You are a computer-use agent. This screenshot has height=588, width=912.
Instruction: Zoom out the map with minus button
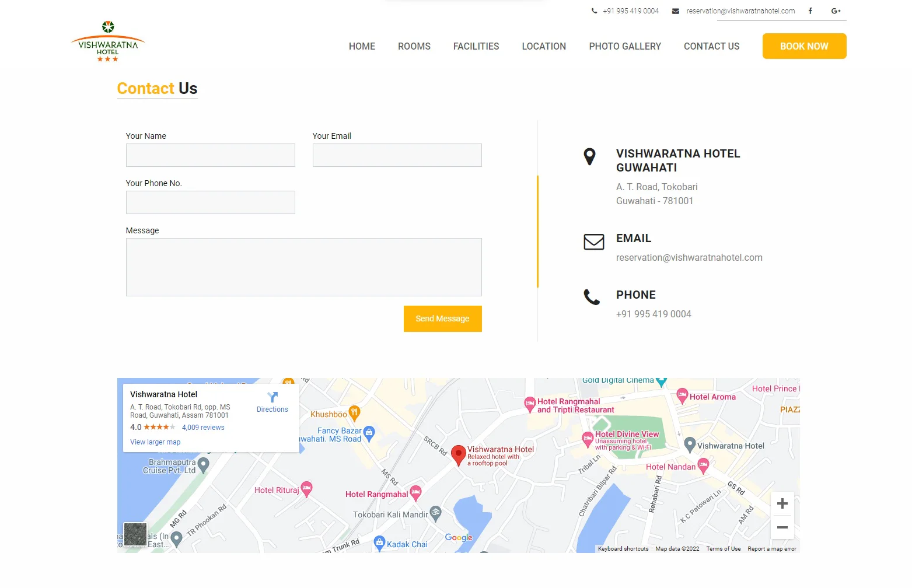click(782, 527)
